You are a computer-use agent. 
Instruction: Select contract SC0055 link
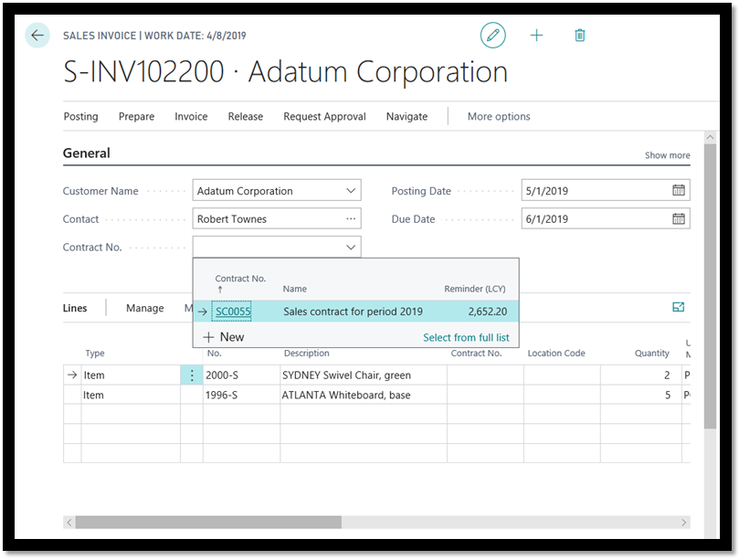pyautogui.click(x=233, y=312)
